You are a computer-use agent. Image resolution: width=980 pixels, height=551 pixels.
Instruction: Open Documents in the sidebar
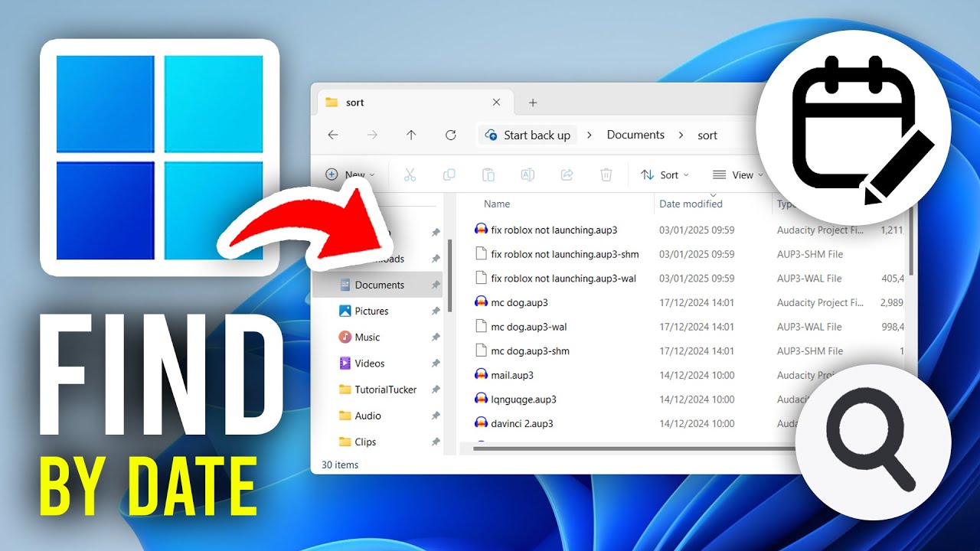coord(379,285)
